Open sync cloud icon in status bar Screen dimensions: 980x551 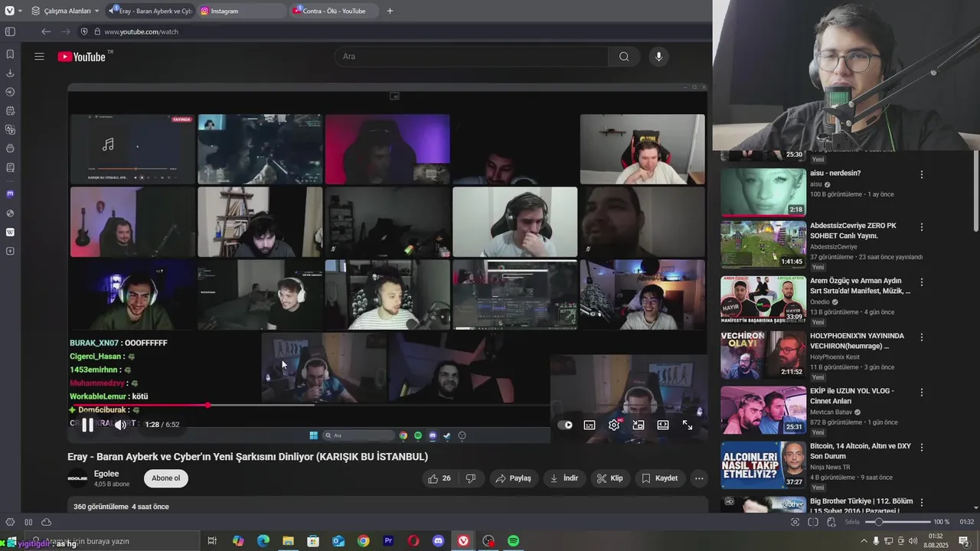[46, 522]
